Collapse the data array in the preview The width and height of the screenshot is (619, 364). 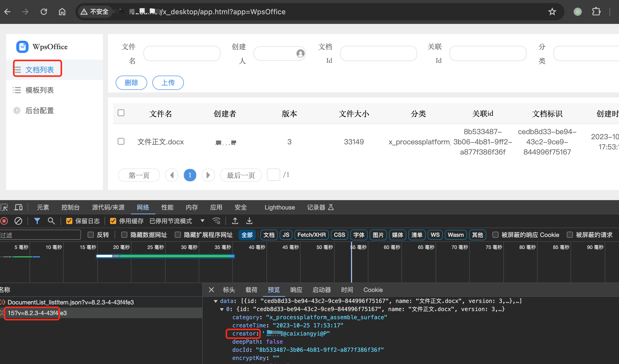click(216, 301)
